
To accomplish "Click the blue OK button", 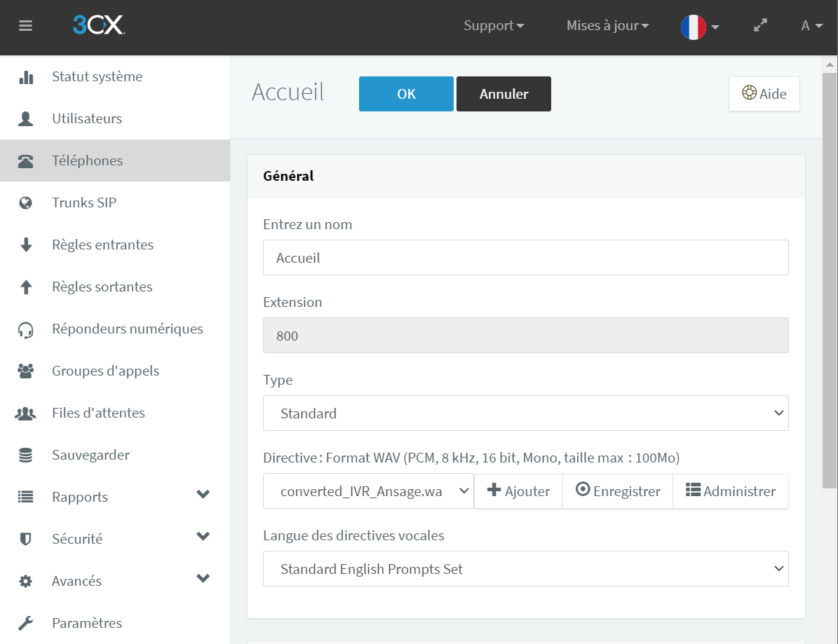I will click(406, 94).
